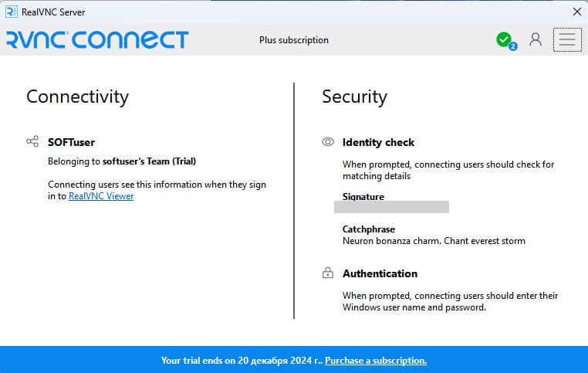Viewport: 588px width, 373px height.
Task: Click the Purchase a subscription link
Action: 376,361
